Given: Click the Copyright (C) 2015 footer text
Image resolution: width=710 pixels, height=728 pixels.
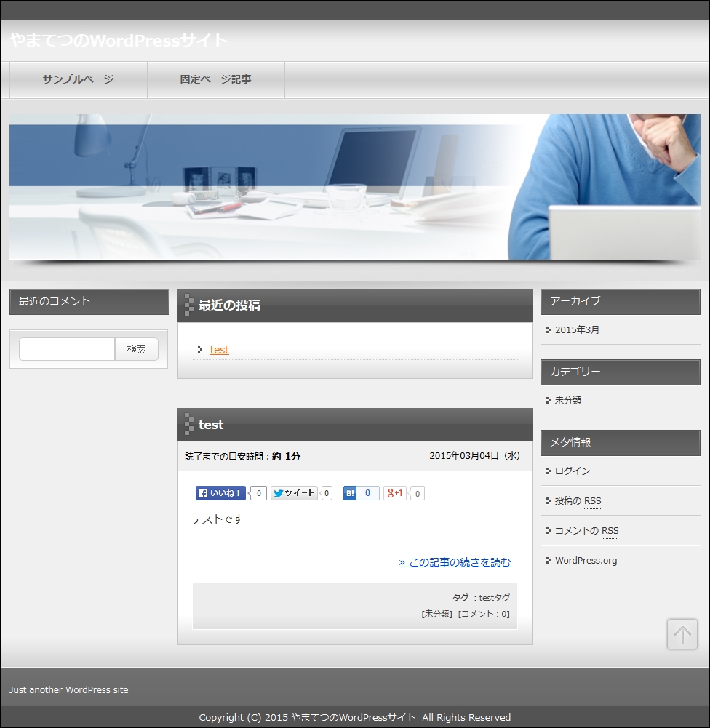Looking at the screenshot, I should [x=355, y=717].
